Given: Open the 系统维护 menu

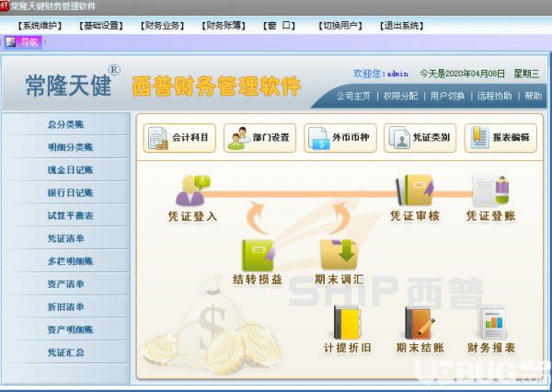Looking at the screenshot, I should 40,26.
